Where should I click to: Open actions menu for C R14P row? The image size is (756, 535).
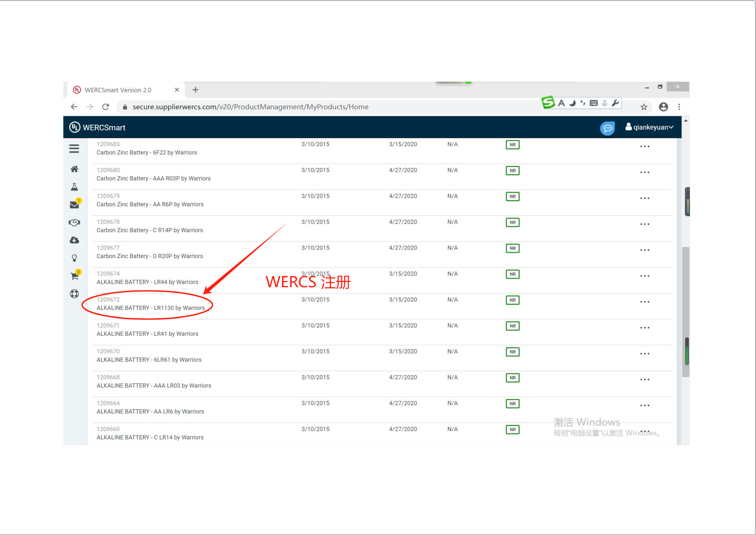coord(645,224)
